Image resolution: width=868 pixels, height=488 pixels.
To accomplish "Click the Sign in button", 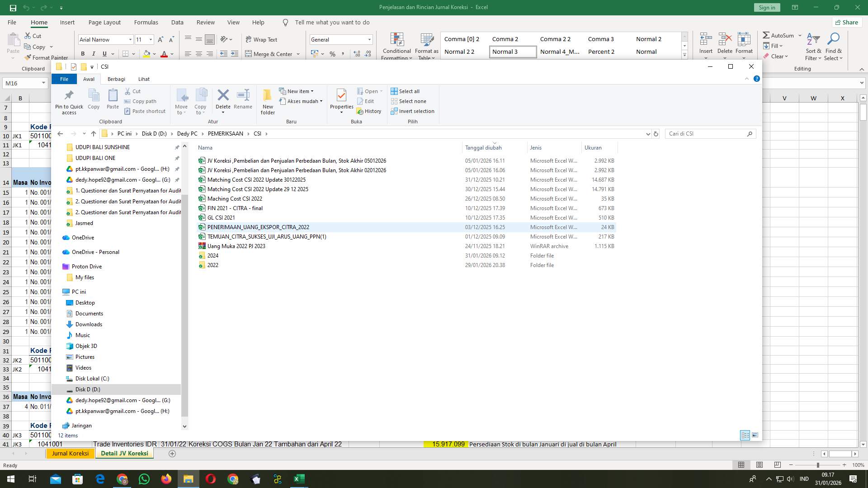I will click(x=766, y=7).
